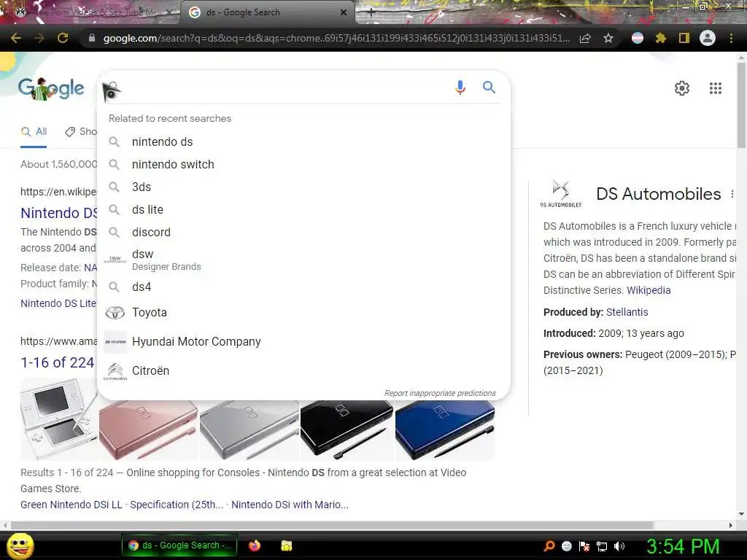Select the All results tab
747x560 pixels.
tap(34, 132)
